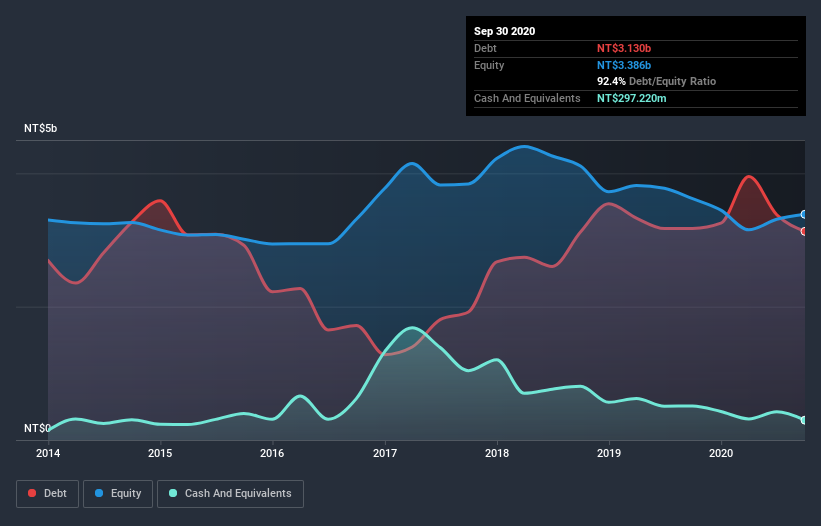Toggle the Debt series legend button
This screenshot has height=526, width=821.
click(48, 494)
